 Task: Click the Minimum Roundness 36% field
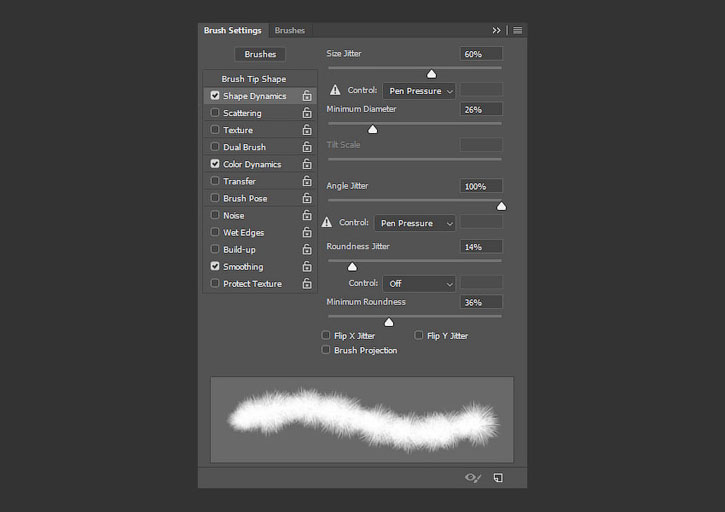coord(481,302)
